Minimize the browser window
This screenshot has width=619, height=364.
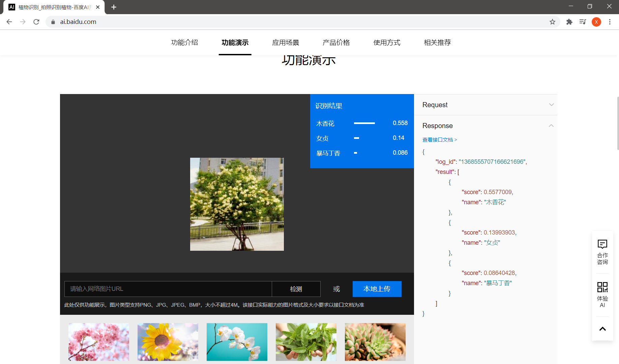(571, 6)
